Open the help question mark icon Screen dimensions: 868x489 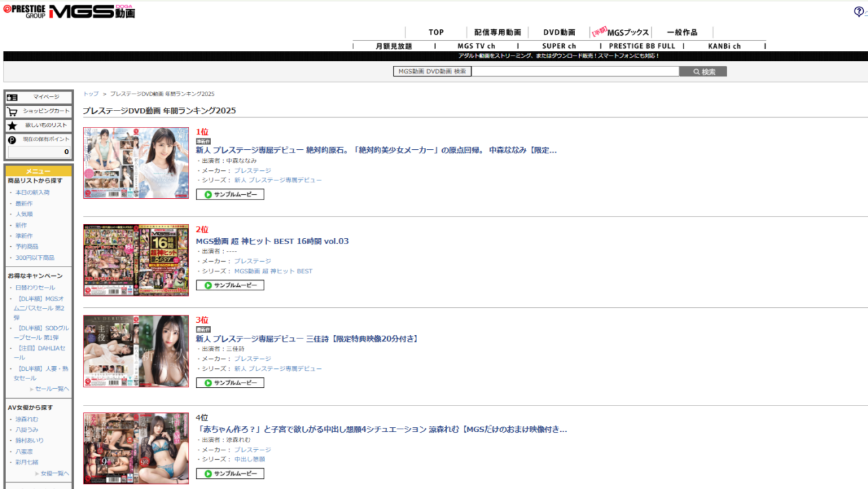(x=859, y=12)
